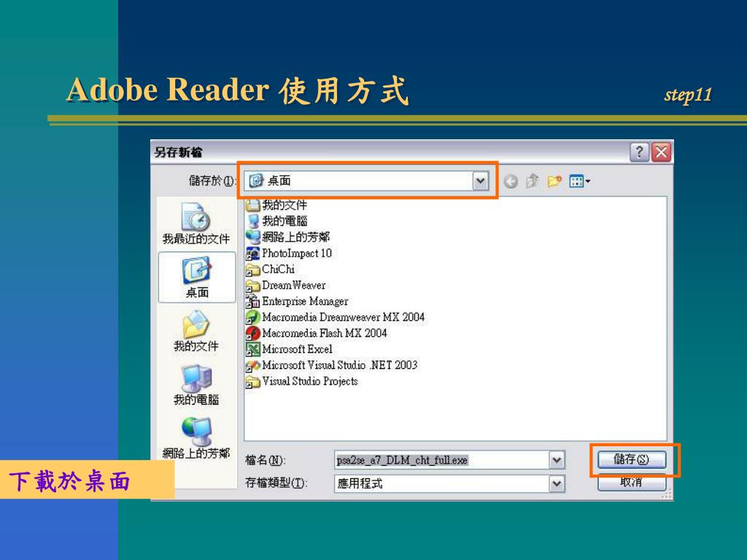Select the 我的文件 folder icon in file list
This screenshot has width=747, height=560.
point(252,206)
